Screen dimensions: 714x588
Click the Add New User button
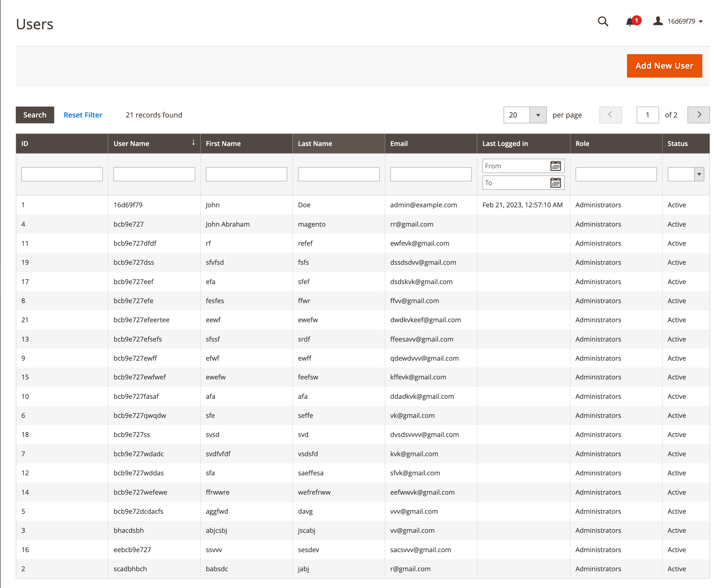(664, 66)
